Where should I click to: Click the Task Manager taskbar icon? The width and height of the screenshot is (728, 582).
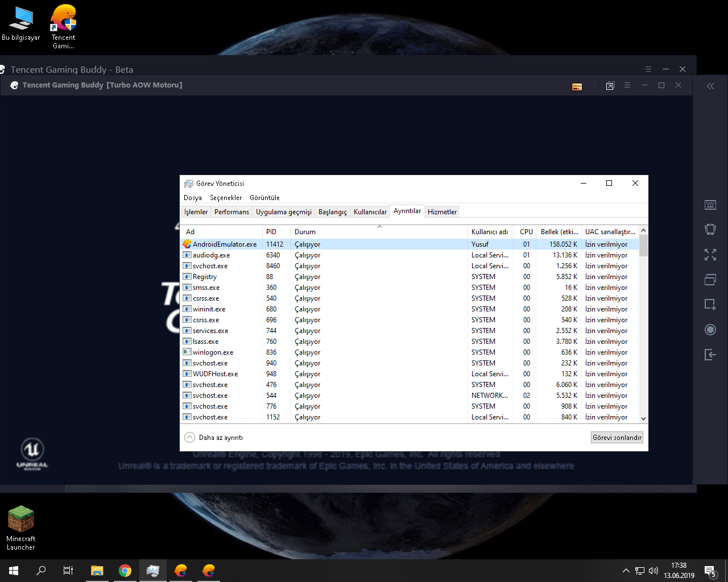pos(153,571)
